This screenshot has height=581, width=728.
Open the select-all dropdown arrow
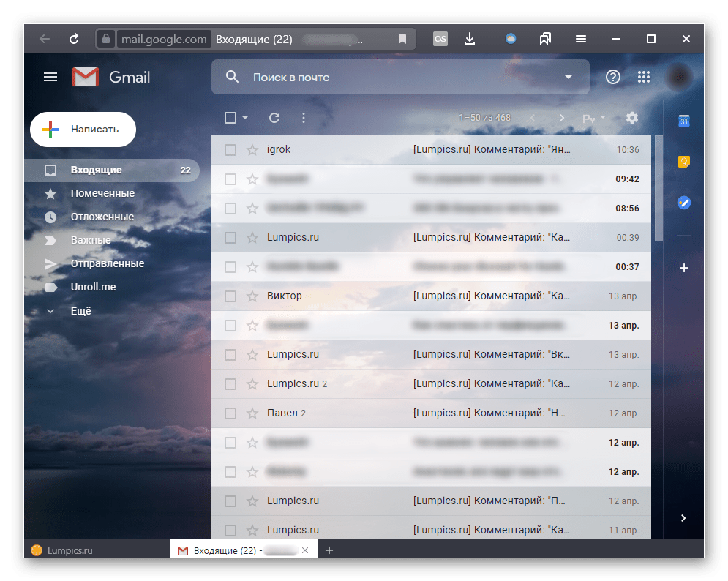246,118
